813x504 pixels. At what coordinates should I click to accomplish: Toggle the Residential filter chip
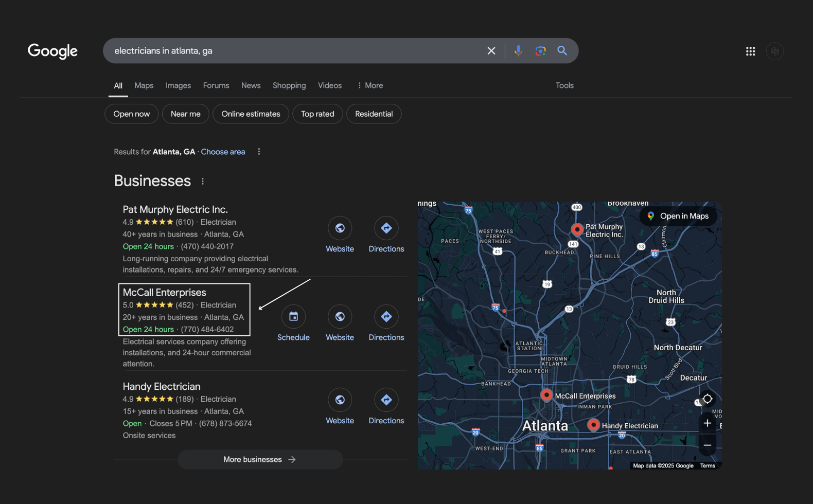click(374, 114)
